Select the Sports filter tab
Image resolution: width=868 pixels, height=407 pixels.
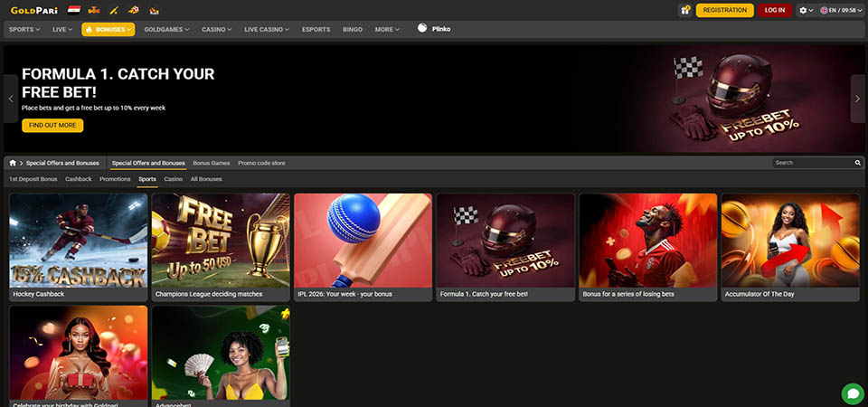coord(147,179)
